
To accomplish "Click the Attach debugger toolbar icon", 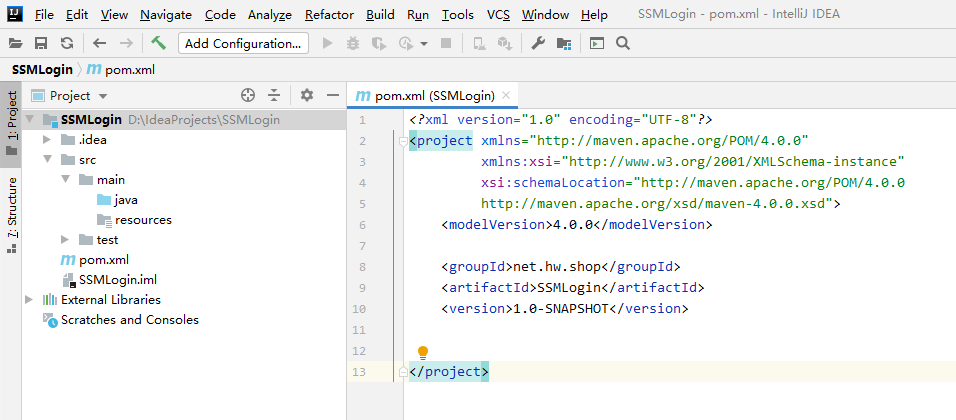I will click(x=480, y=43).
